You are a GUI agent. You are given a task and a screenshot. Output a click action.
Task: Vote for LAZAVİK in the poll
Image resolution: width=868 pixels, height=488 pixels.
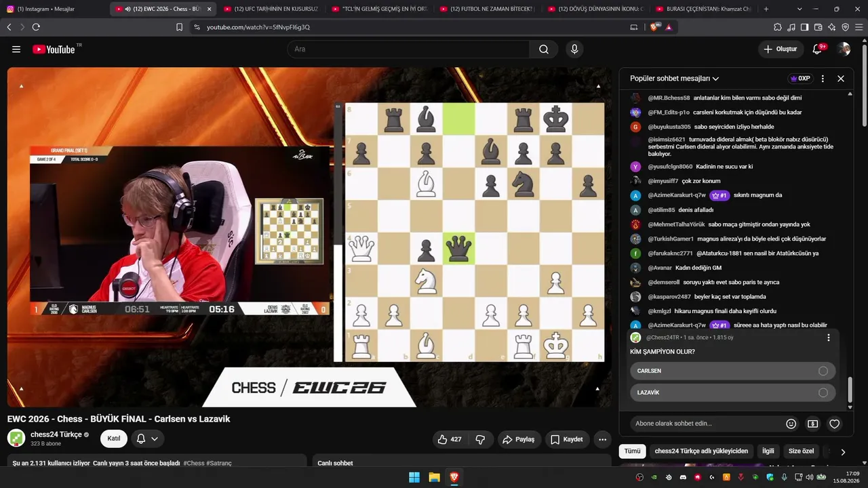coord(732,392)
